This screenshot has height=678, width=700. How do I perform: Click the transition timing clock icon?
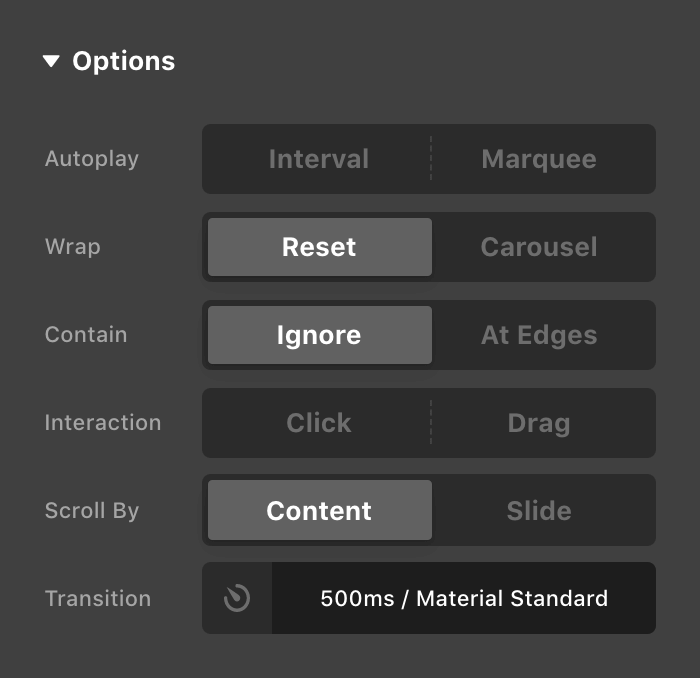point(237,598)
